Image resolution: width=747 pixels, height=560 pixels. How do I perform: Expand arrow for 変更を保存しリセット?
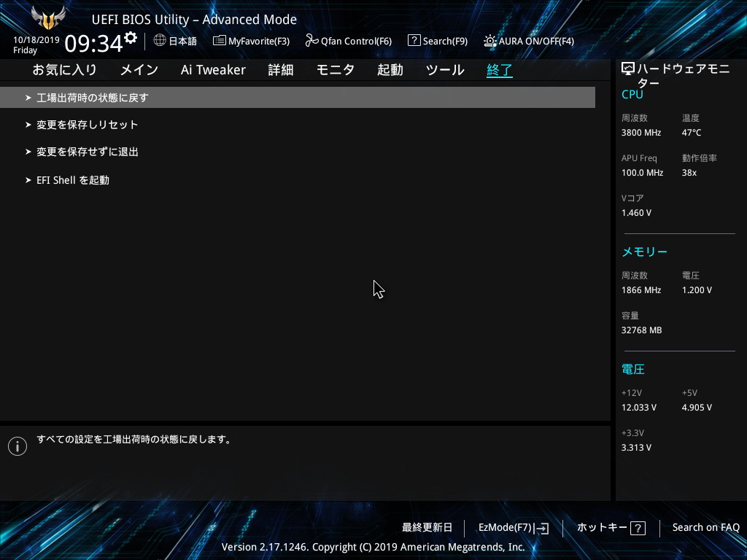[x=28, y=125]
